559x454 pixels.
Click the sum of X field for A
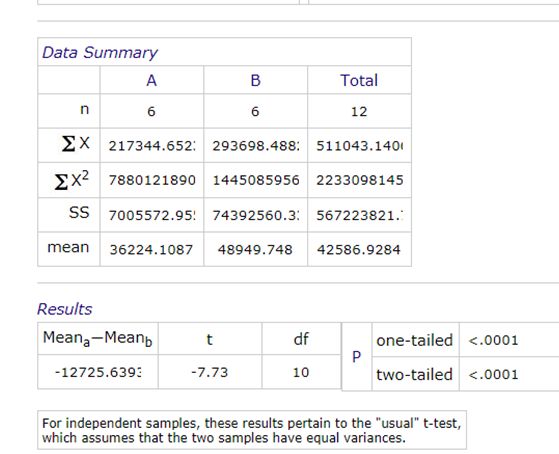(152, 146)
